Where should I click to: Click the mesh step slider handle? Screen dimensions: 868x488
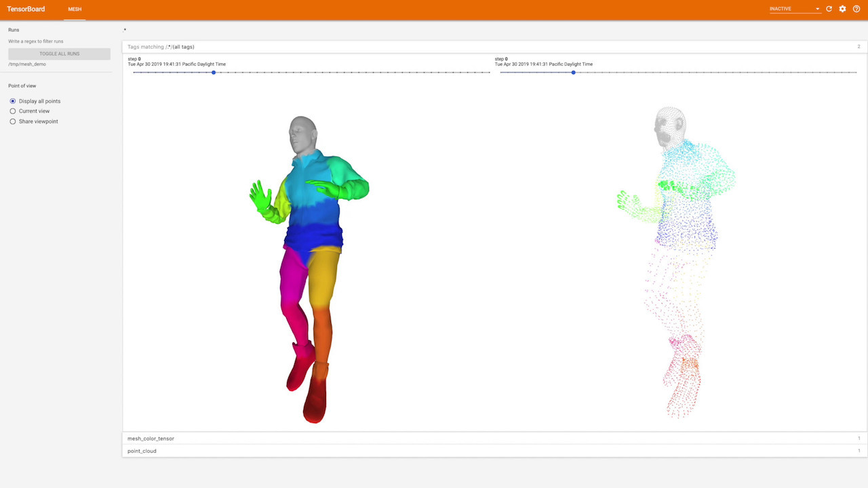[214, 73]
